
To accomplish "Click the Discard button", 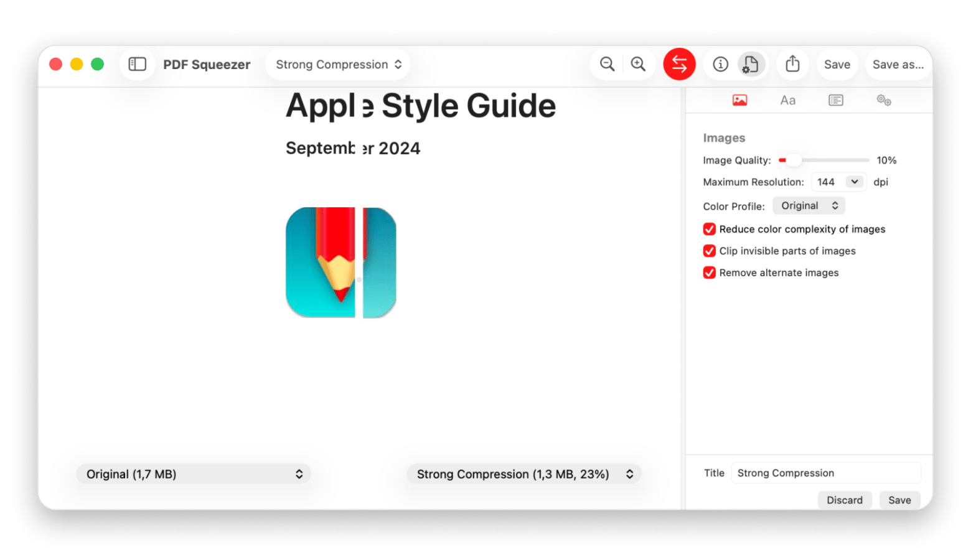I will (x=844, y=500).
